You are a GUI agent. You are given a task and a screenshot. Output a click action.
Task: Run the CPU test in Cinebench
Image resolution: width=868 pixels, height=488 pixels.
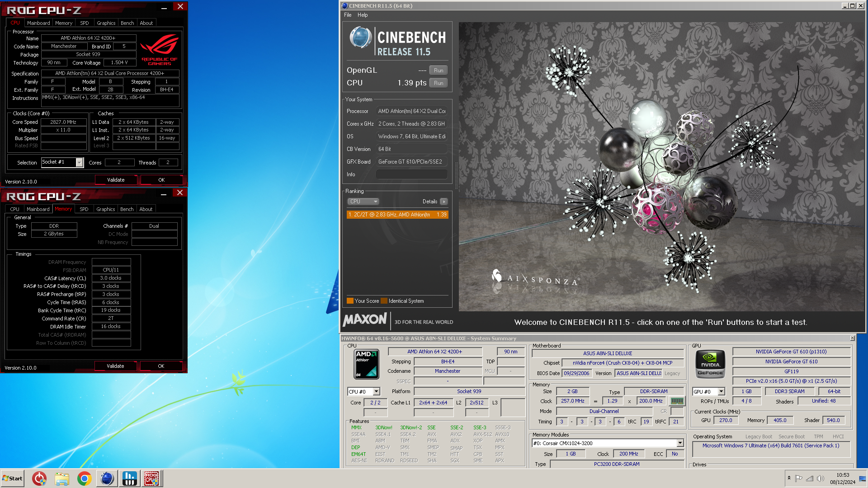coord(439,83)
